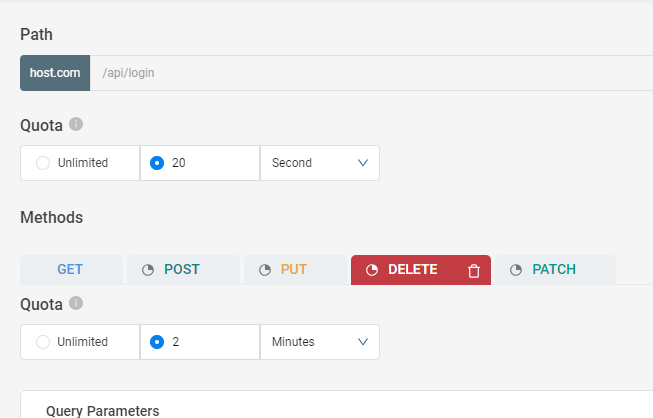Select the DELETE method tab label
Screen dimensions: 653x418
click(412, 270)
